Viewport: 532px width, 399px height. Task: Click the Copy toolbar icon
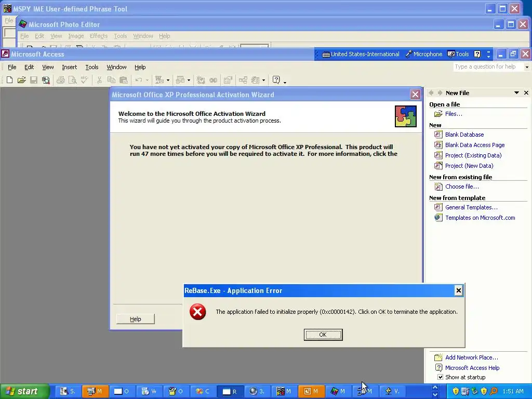click(111, 80)
